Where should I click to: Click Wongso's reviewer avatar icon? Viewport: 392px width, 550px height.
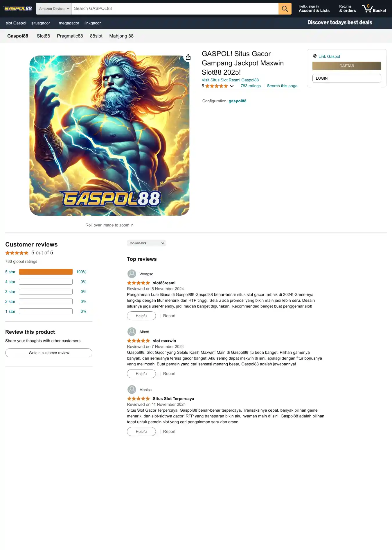coord(132,274)
